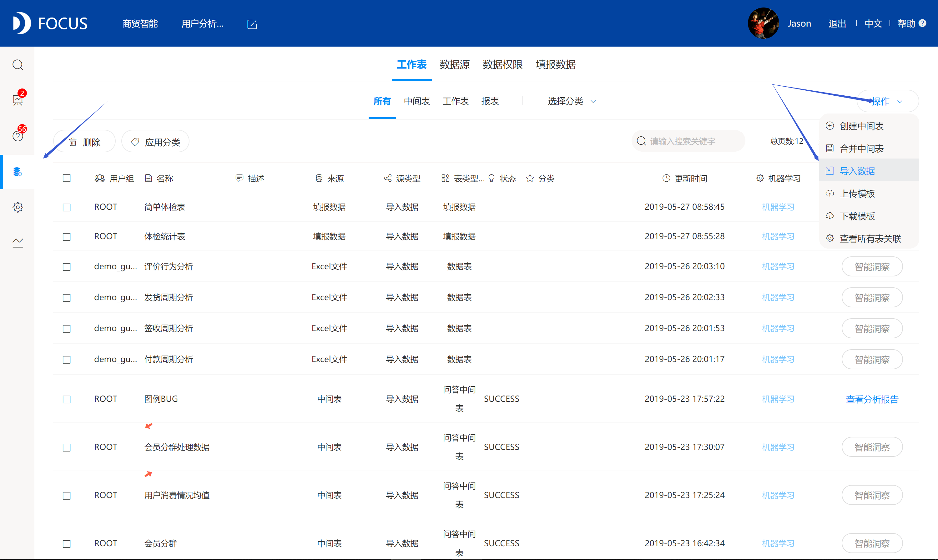
Task: Click cloud icon beside 上传模板
Action: [x=830, y=193]
